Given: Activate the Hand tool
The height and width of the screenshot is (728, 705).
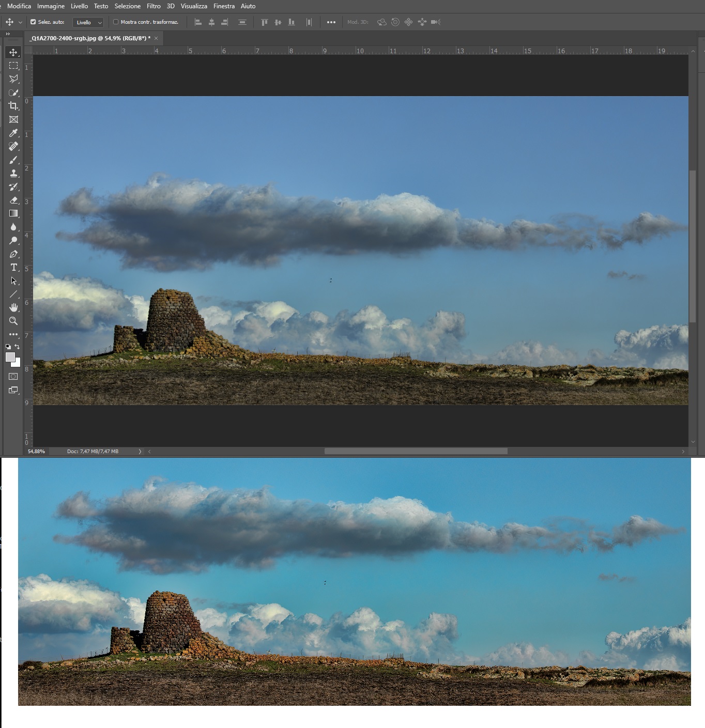Looking at the screenshot, I should [13, 307].
